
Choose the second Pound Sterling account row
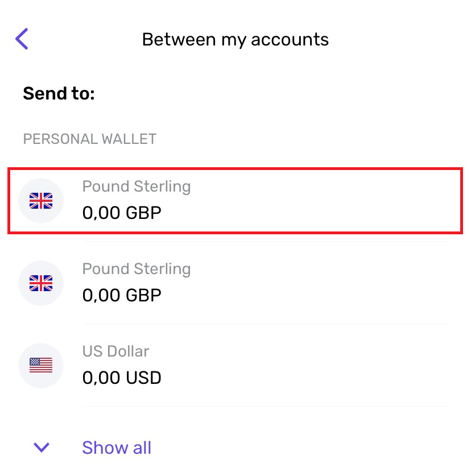(235, 283)
